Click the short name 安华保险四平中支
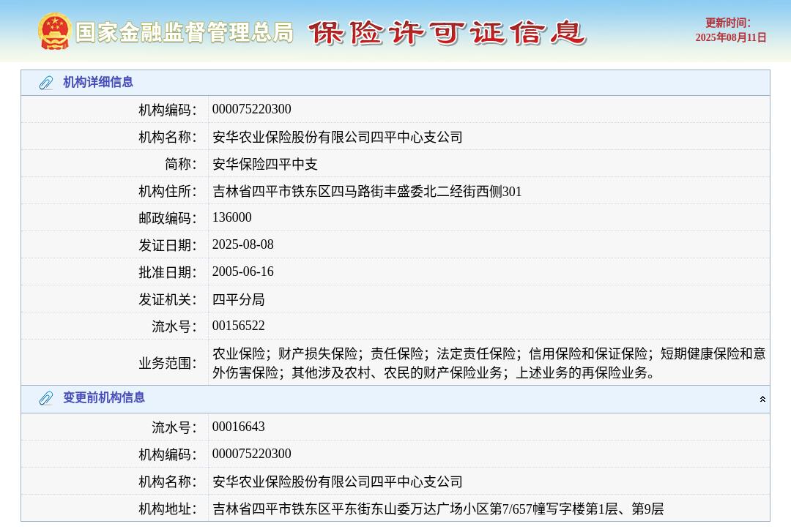 (265, 165)
